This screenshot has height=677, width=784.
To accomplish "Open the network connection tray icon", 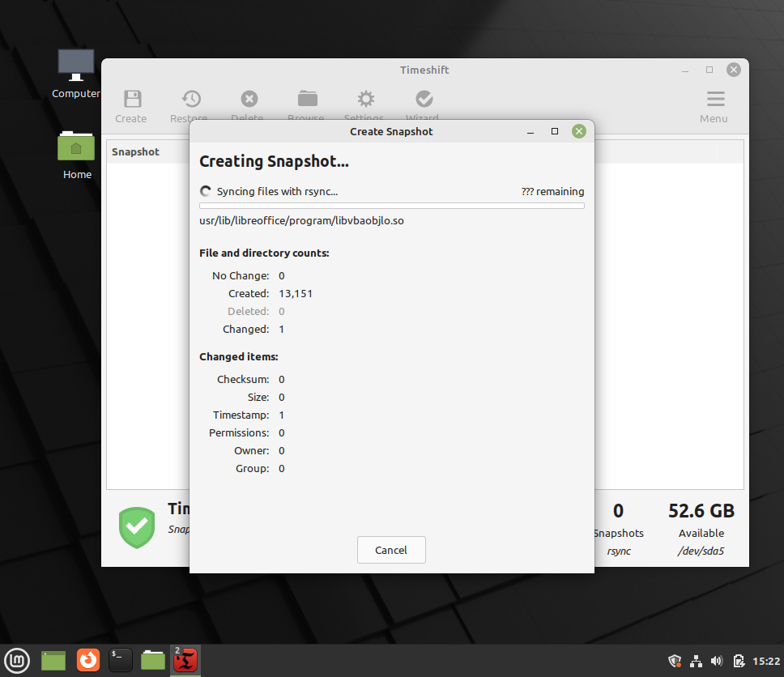I will [x=696, y=661].
